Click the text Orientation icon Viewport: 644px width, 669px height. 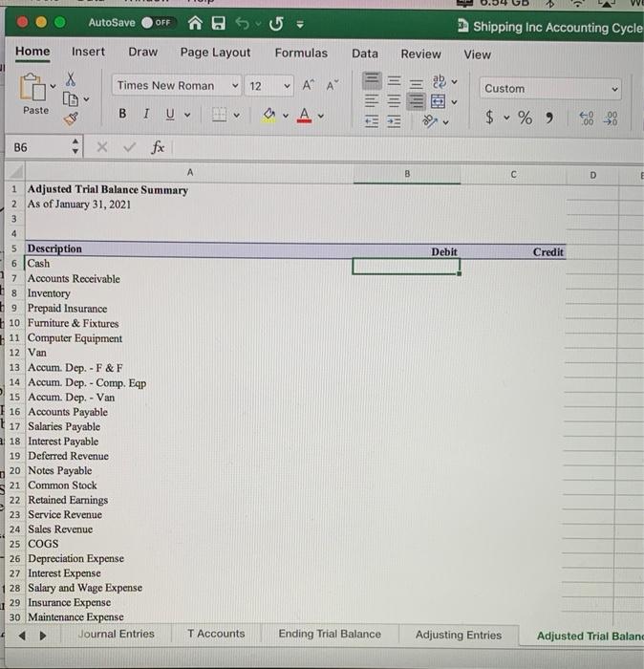[430, 121]
